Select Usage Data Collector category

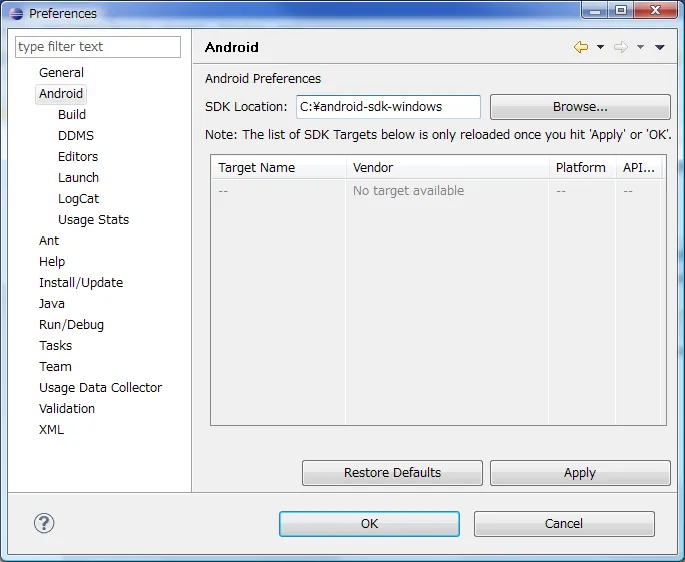[100, 387]
